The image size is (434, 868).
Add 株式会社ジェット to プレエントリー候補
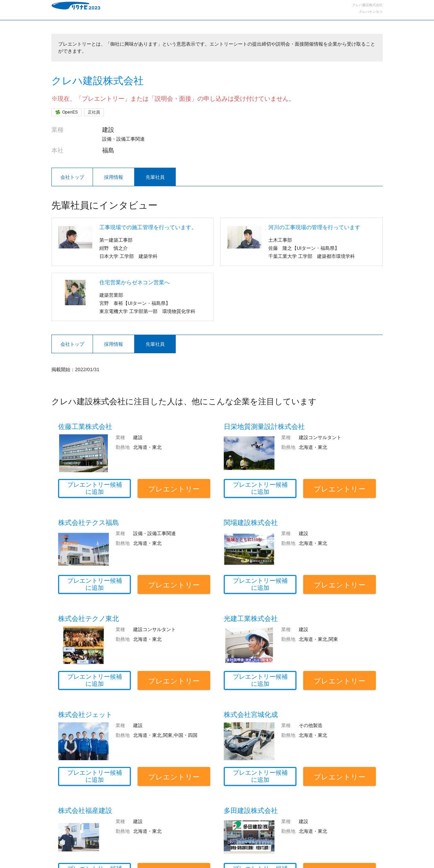[x=94, y=776]
